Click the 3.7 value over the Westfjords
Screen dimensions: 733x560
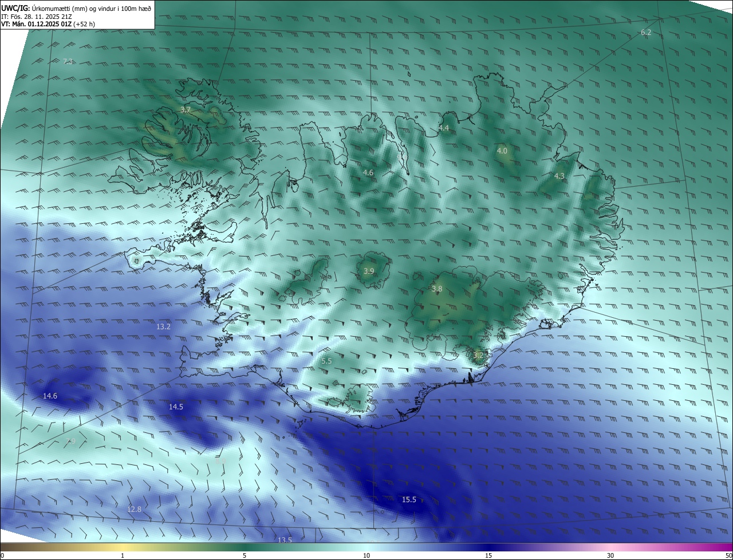coord(186,109)
